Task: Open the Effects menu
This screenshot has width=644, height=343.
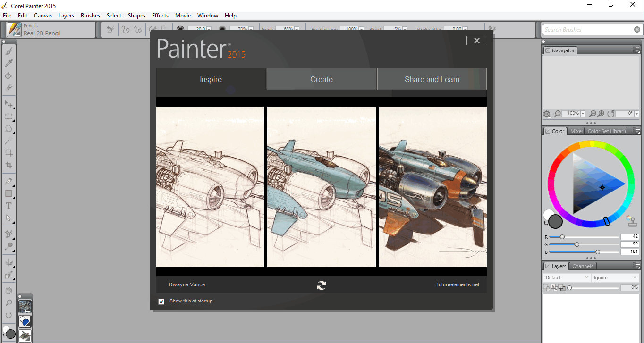Action: (160, 16)
